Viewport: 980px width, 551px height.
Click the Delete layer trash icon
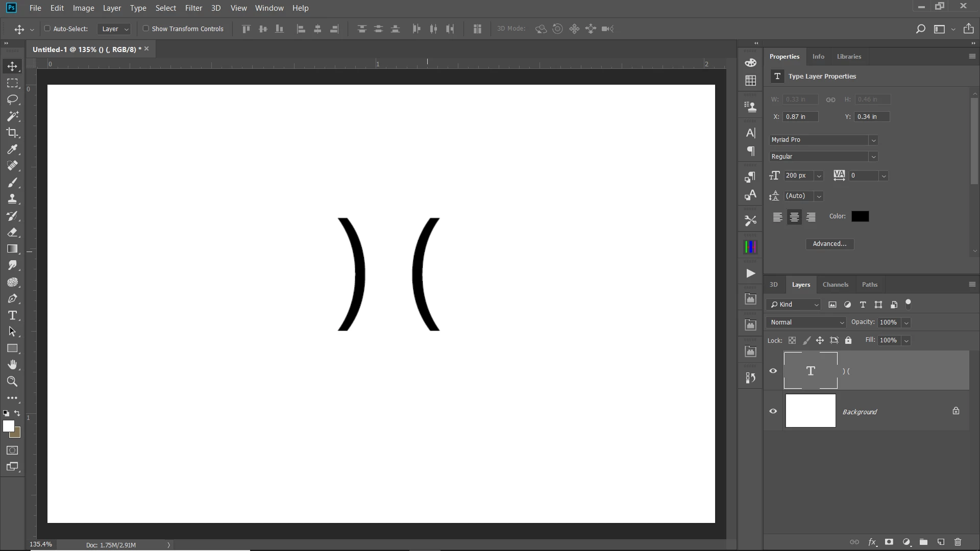(958, 542)
